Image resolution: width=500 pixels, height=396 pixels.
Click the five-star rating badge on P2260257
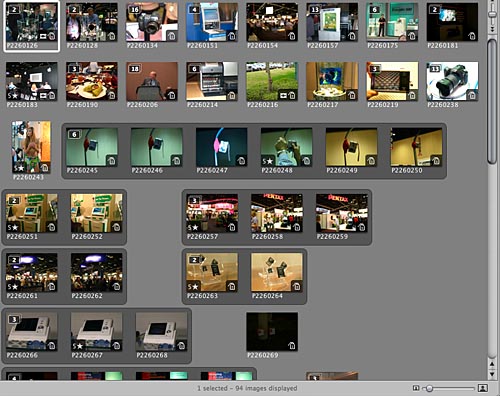[x=193, y=228]
